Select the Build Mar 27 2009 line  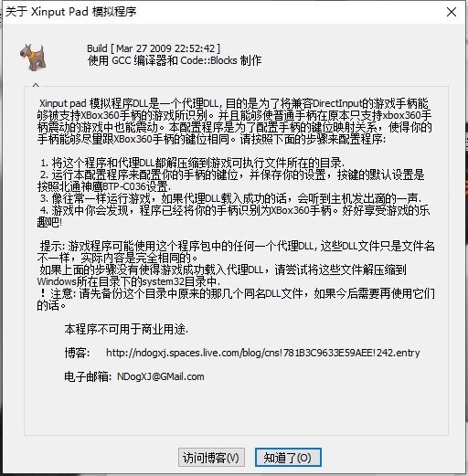click(x=154, y=48)
